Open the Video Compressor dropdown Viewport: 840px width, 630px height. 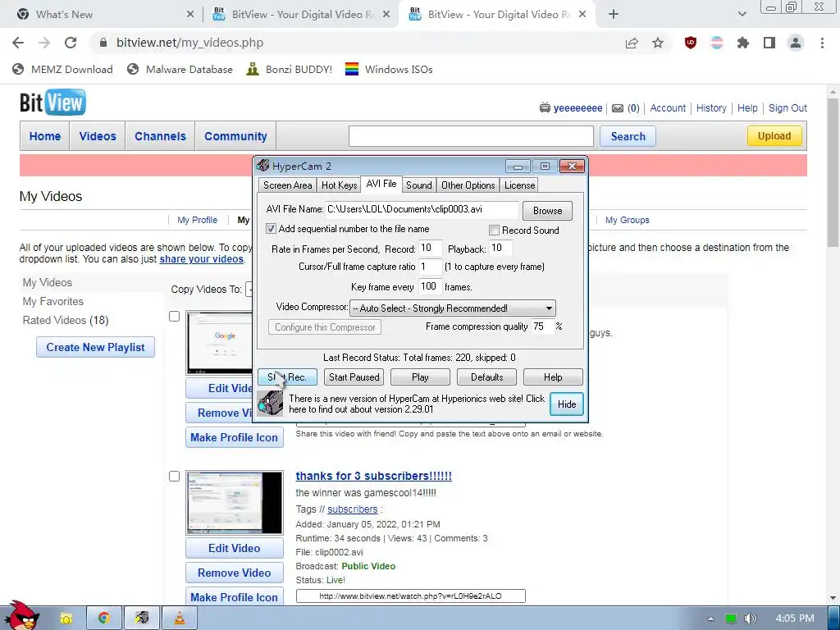pyautogui.click(x=453, y=308)
